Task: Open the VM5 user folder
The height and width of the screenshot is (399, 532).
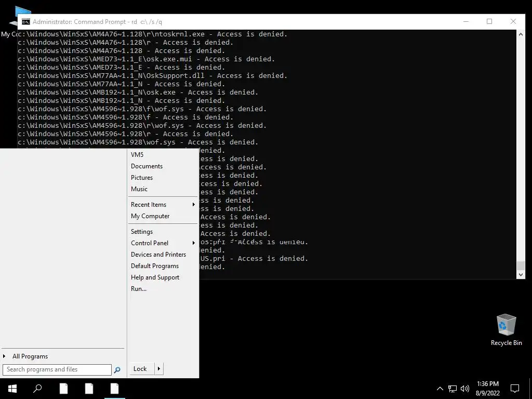Action: 137,155
